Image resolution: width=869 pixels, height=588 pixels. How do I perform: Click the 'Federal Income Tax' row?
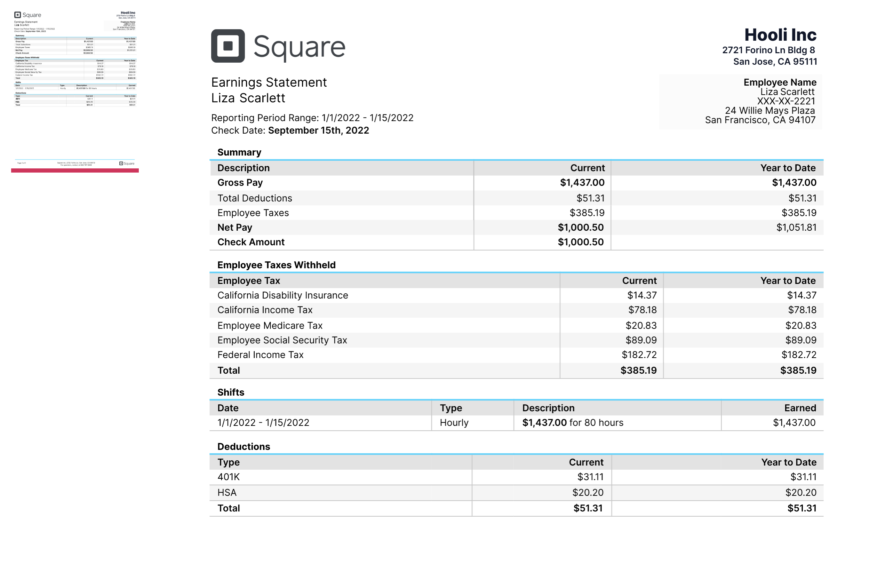point(516,355)
